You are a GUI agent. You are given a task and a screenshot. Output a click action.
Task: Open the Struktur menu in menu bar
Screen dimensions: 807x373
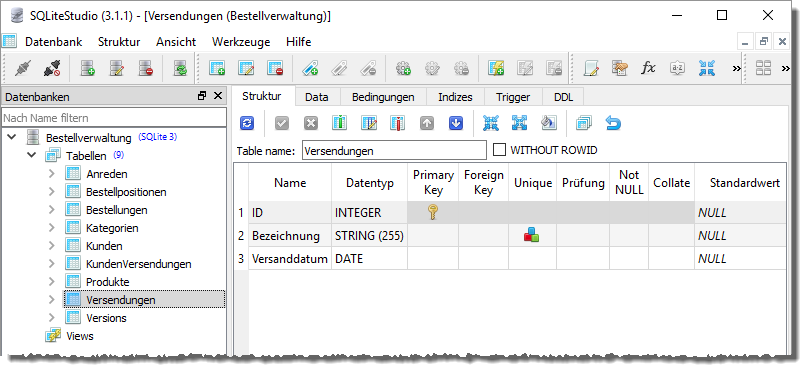click(119, 42)
